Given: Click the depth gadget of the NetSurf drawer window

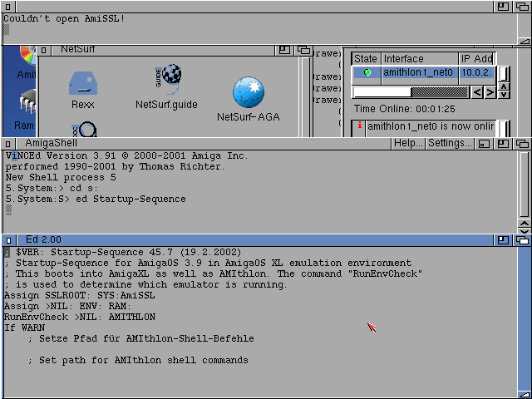Looking at the screenshot, I should 303,50.
